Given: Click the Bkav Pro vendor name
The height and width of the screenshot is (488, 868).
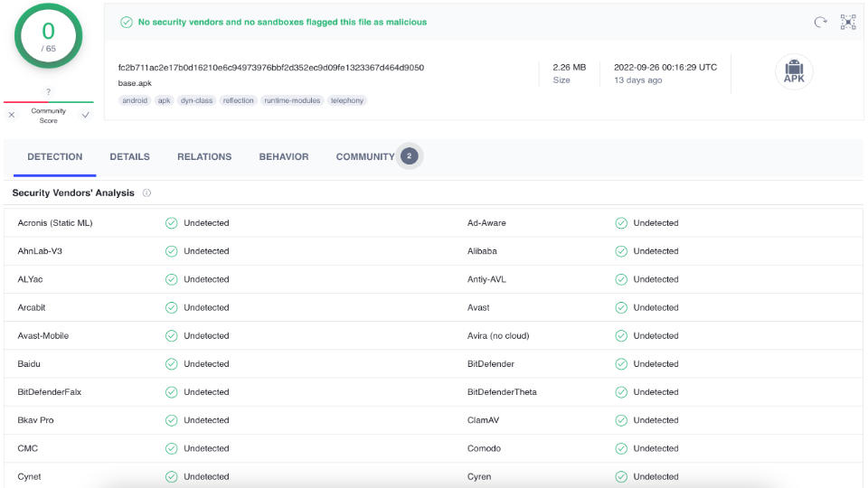Looking at the screenshot, I should pyautogui.click(x=35, y=420).
